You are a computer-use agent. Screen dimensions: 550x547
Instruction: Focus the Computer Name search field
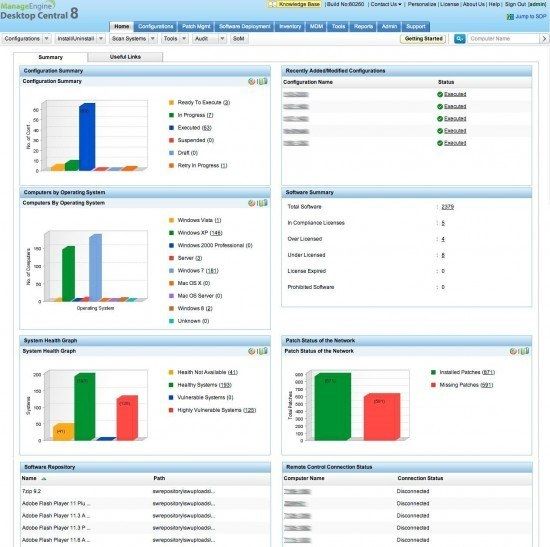pos(503,39)
